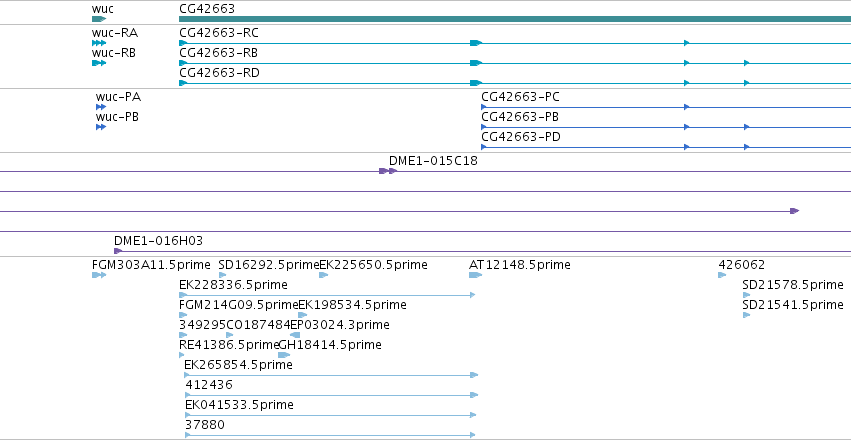Select the 412436 EST feature line

331,395
